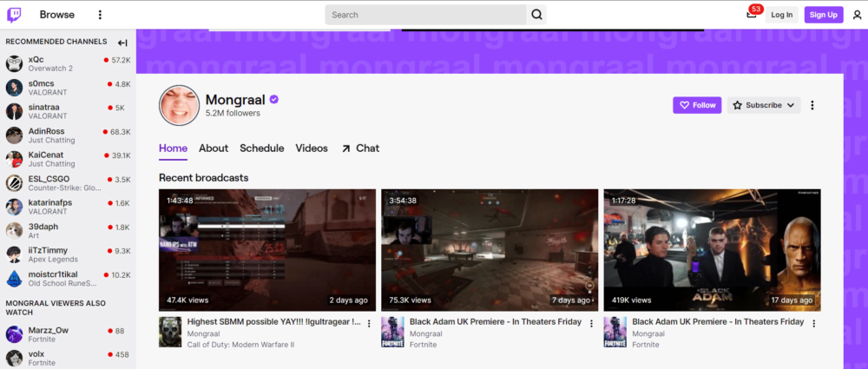Click the Mongraal channel name heading

235,100
